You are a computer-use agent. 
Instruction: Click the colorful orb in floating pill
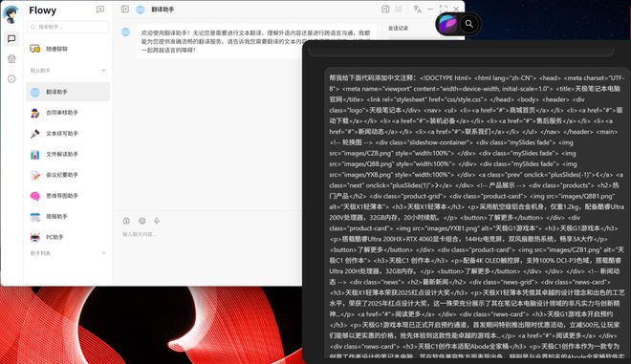[447, 24]
